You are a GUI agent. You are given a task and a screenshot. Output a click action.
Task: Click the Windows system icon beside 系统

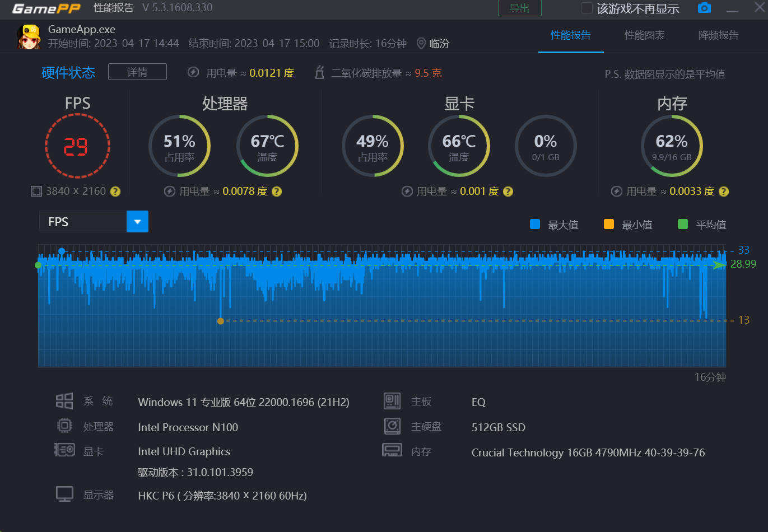(x=64, y=401)
